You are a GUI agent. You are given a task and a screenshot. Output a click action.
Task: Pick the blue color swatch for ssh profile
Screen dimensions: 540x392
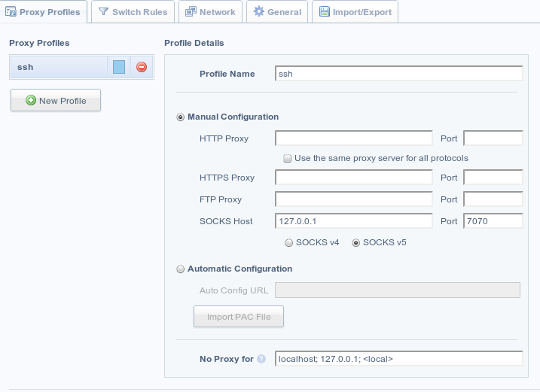click(x=119, y=68)
